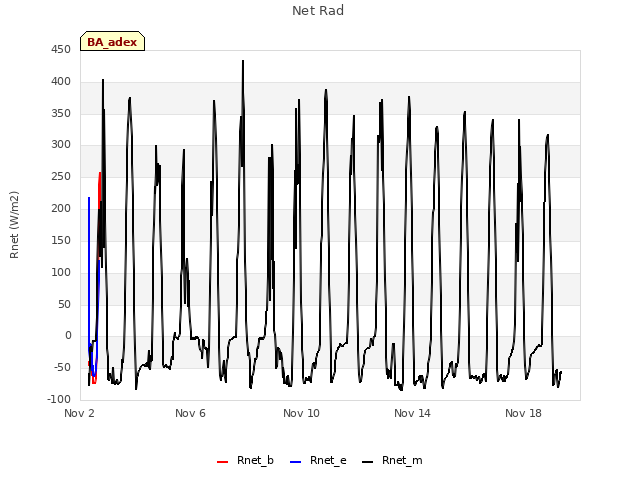Viewport: 640px width, 480px height.
Task: Click the red Rnet_b line segment near Nov 2
Action: pyautogui.click(x=100, y=192)
